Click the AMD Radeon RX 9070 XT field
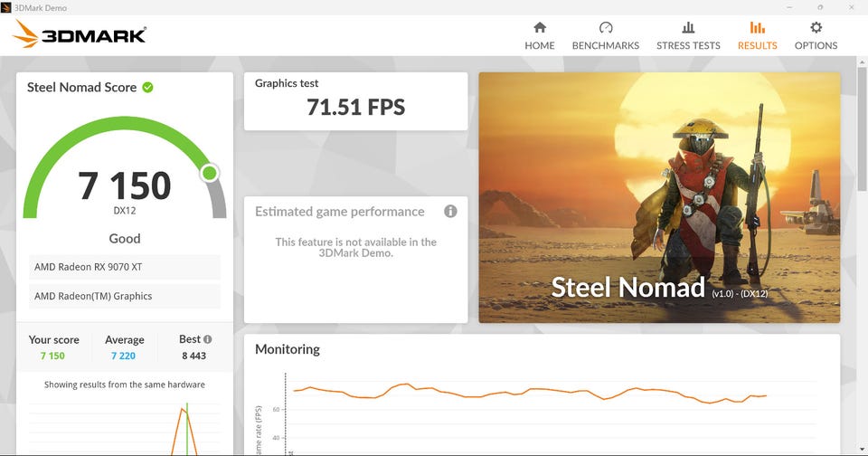The image size is (868, 456). point(125,267)
